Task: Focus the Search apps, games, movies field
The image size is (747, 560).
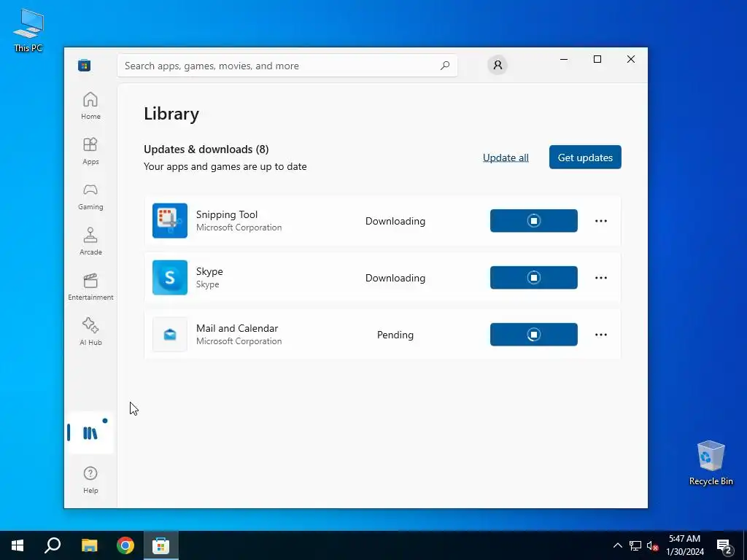Action: (287, 66)
